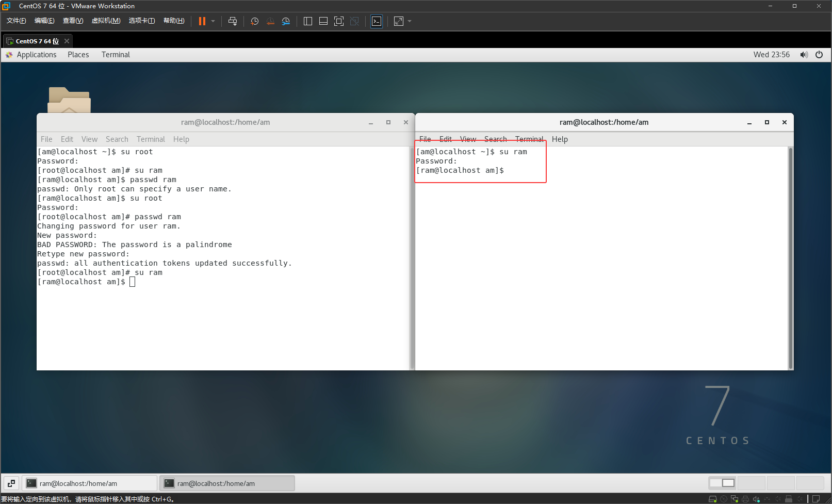Click the right terminal's vertical scrollbar

click(x=791, y=258)
